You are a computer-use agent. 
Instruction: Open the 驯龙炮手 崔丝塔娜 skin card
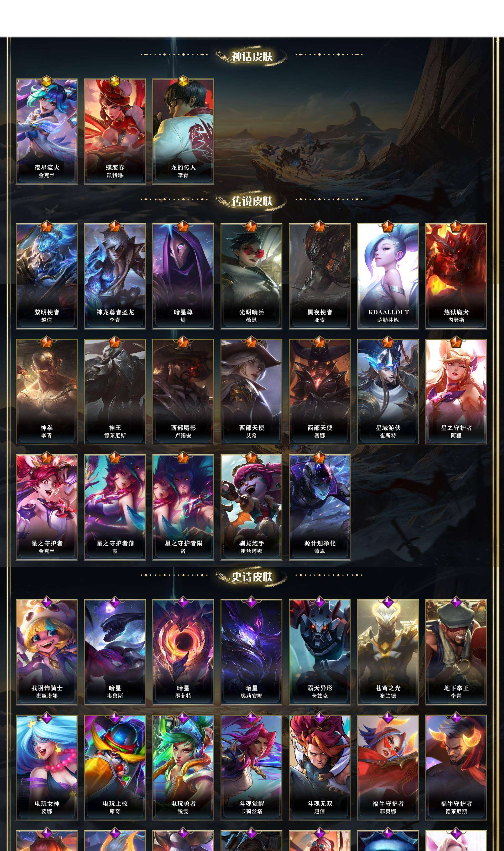click(251, 507)
